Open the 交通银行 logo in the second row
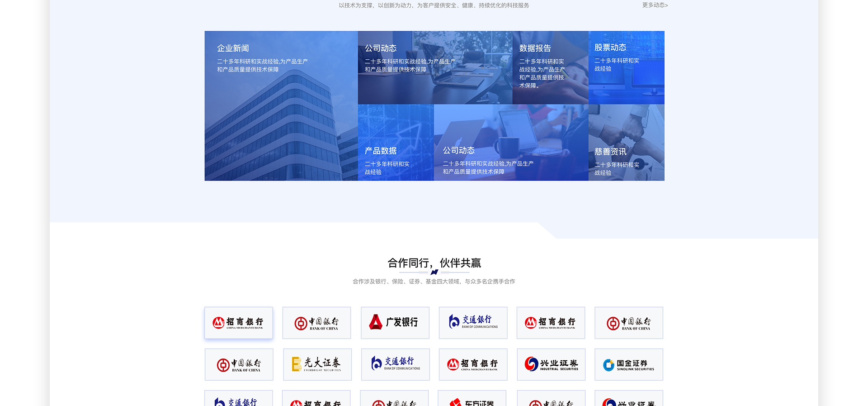868x406 pixels. pos(395,364)
